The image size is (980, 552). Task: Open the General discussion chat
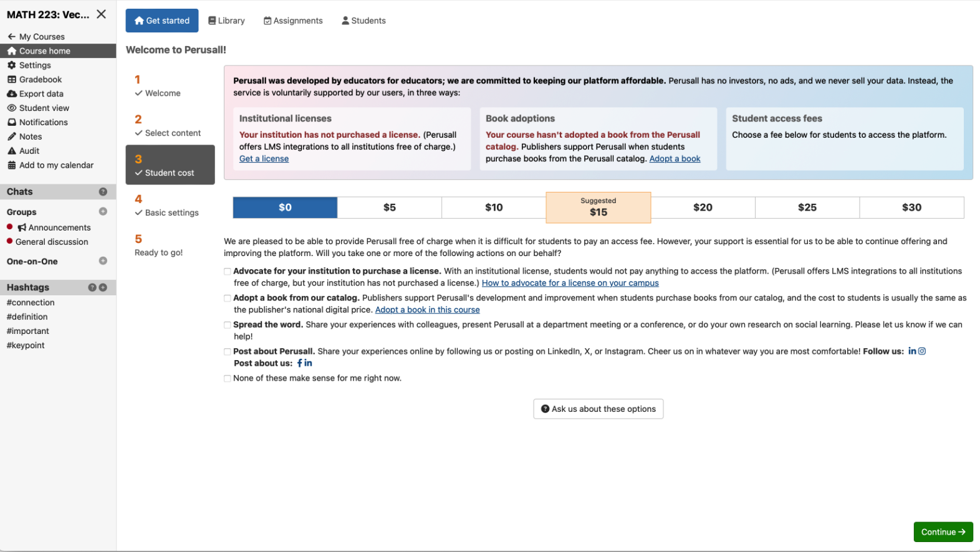(52, 242)
